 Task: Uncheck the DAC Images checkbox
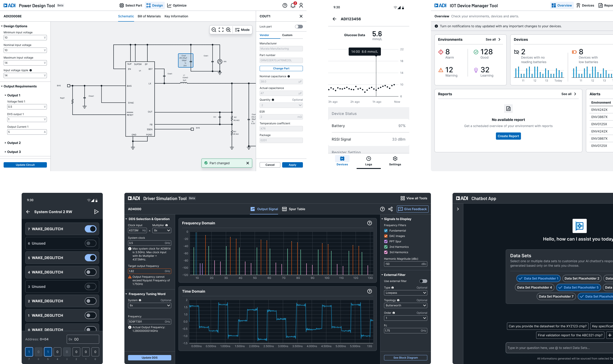[386, 236]
